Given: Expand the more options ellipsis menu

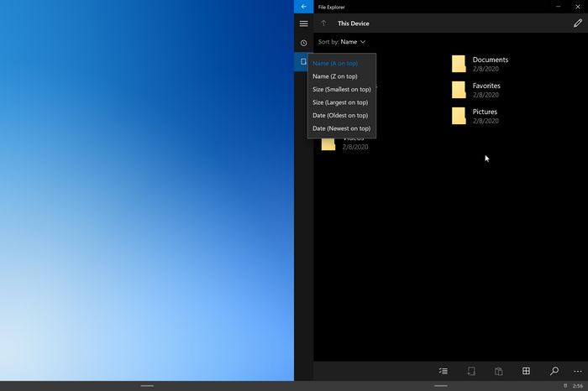Looking at the screenshot, I should (578, 371).
